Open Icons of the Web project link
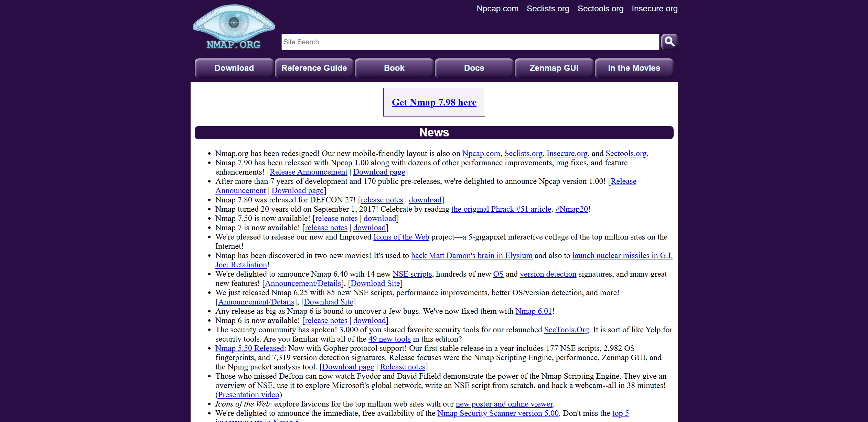The image size is (868, 422). (x=401, y=237)
